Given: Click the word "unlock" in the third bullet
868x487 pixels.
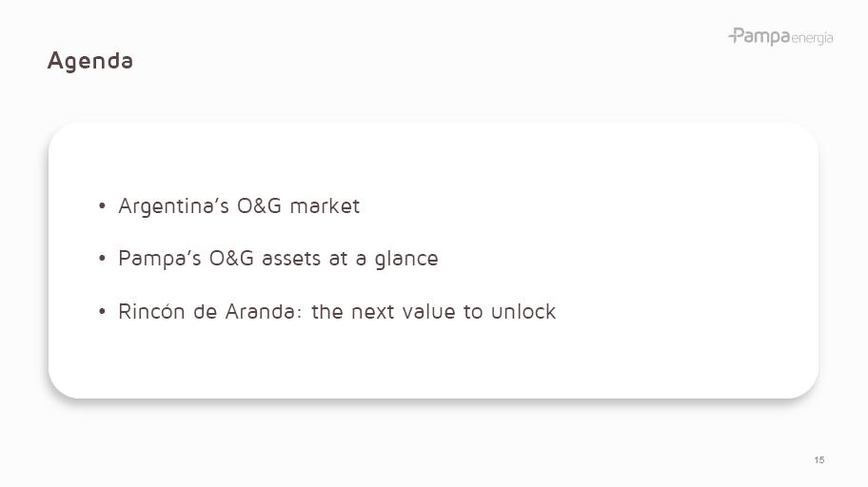Looking at the screenshot, I should pyautogui.click(x=523, y=312).
